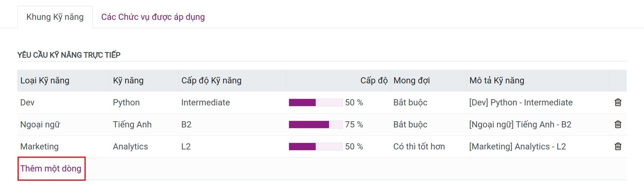Sort by Kỹ năng column header
This screenshot has width=644, height=196.
click(x=128, y=80)
